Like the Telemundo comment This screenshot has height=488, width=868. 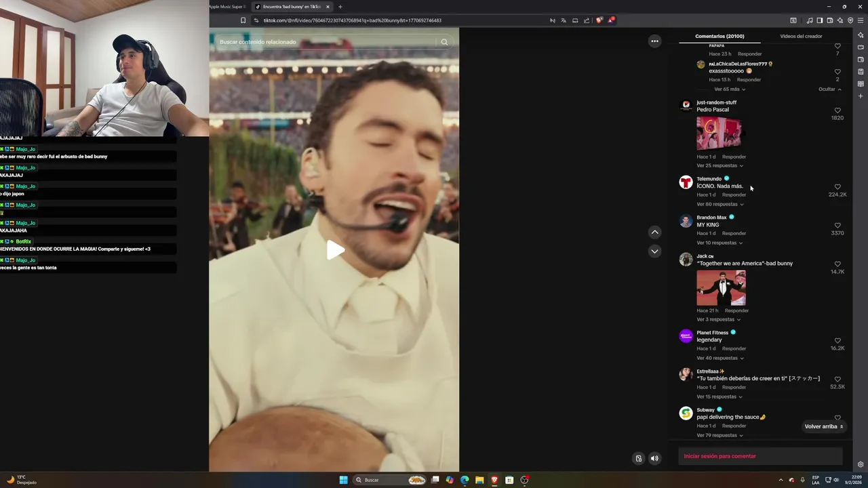click(x=837, y=187)
